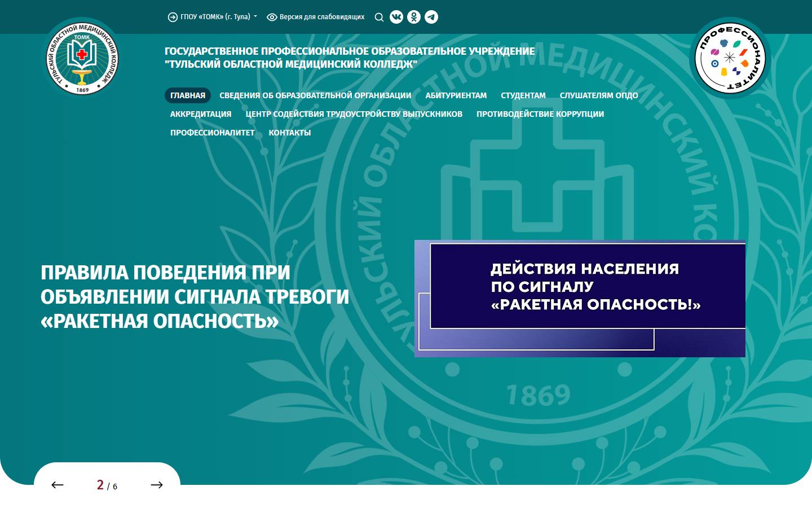
Task: Open the Odnoklassniki social icon
Action: pyautogui.click(x=414, y=17)
